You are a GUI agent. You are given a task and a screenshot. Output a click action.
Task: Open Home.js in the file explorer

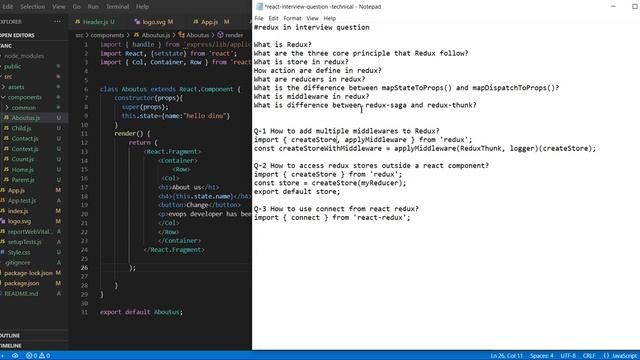tap(22, 169)
